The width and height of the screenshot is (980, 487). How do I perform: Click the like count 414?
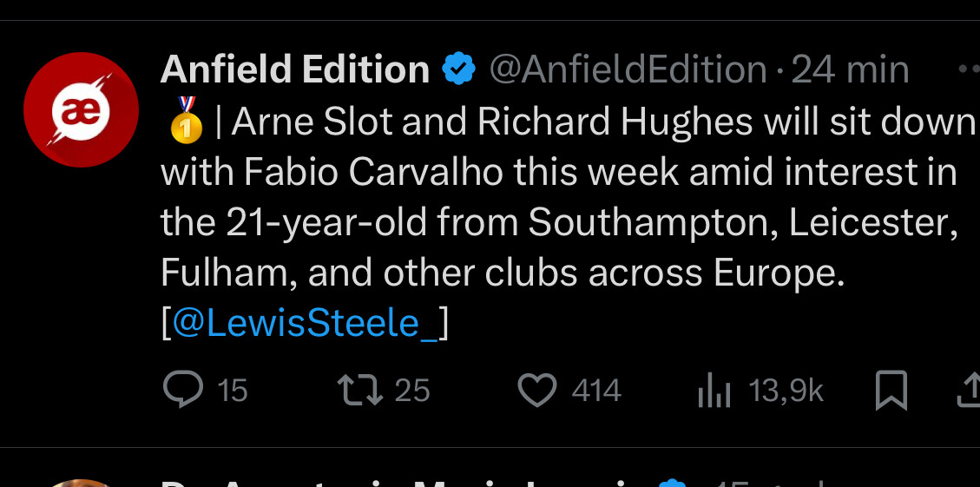[x=596, y=391]
